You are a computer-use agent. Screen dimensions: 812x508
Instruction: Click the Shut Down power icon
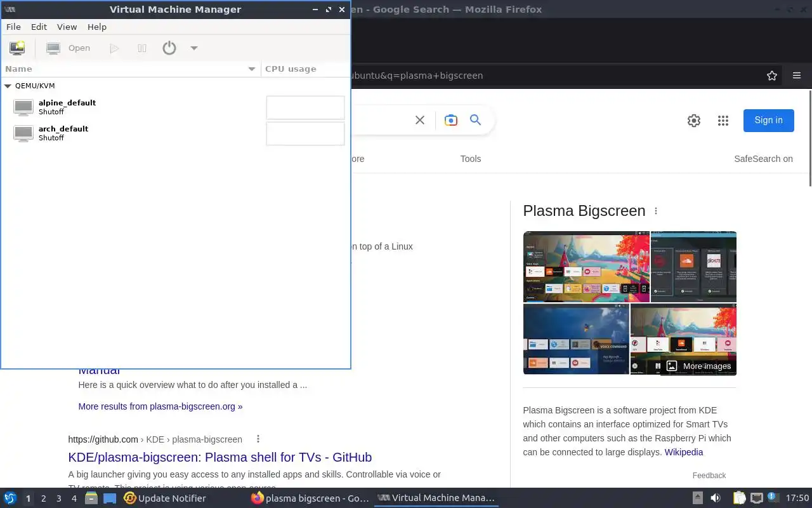pos(169,48)
